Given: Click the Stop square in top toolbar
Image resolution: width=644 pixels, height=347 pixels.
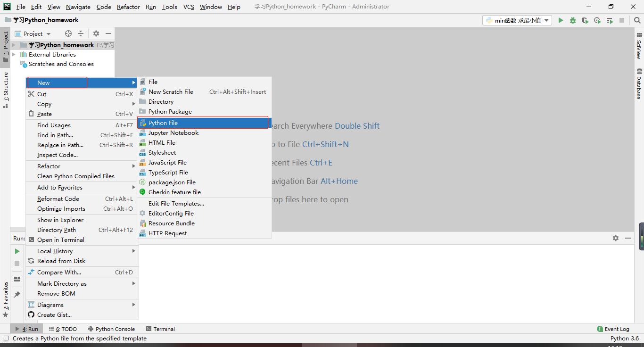Looking at the screenshot, I should 622,20.
